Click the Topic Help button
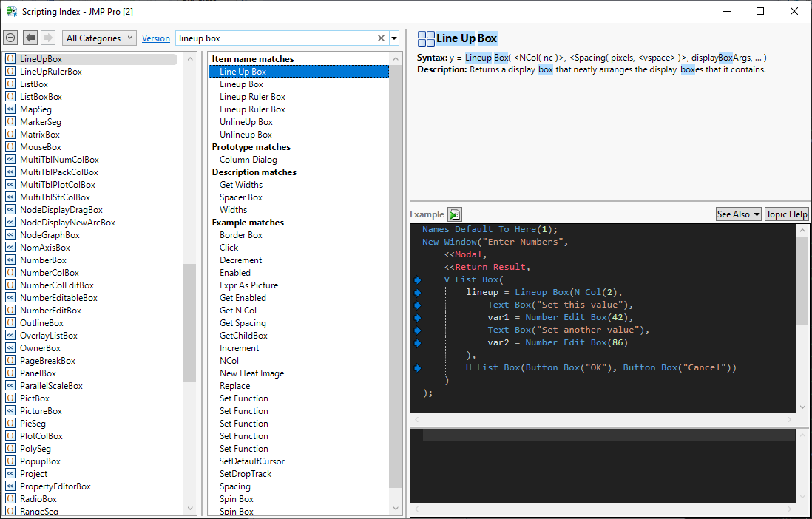This screenshot has width=812, height=519. coord(786,214)
